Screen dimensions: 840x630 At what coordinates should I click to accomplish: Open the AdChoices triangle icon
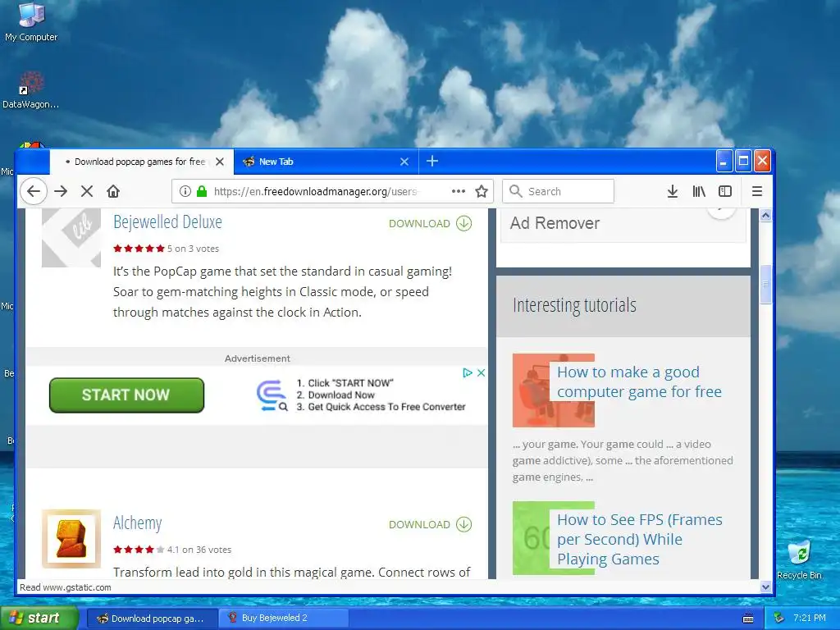468,373
